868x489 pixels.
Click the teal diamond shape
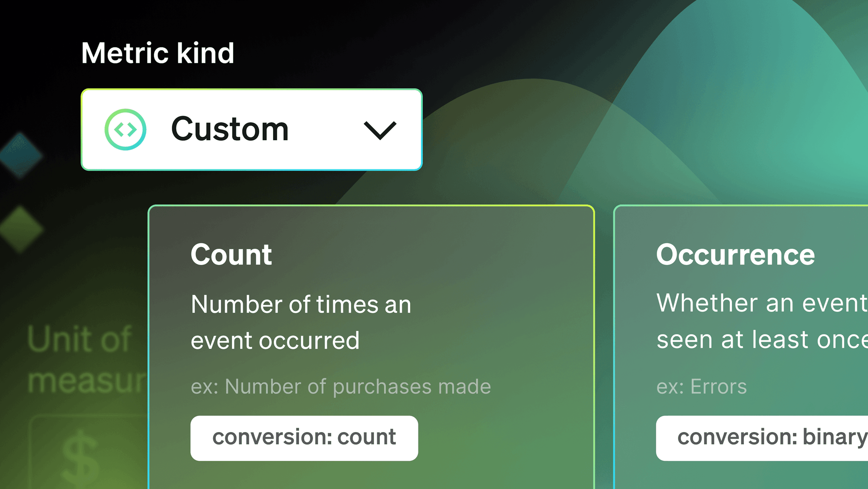click(x=20, y=155)
